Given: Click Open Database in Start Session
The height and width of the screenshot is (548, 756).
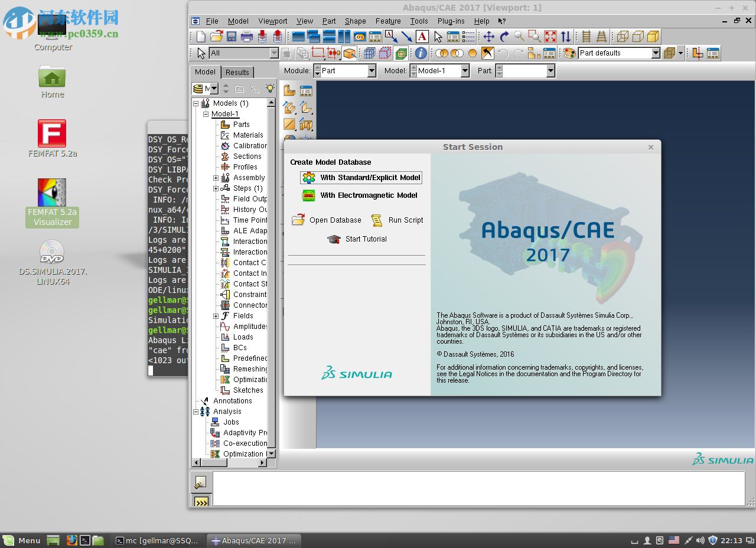Looking at the screenshot, I should coord(327,220).
